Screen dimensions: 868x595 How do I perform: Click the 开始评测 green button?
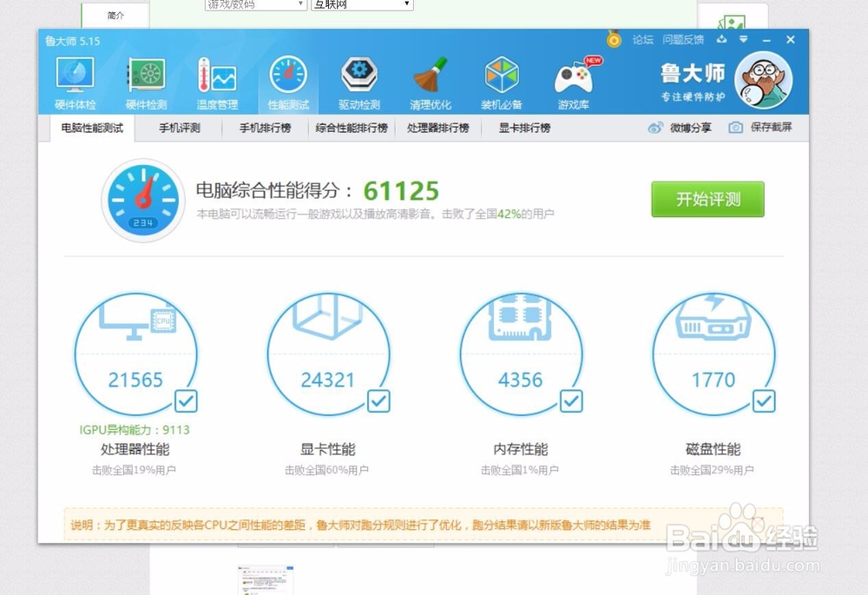(707, 199)
